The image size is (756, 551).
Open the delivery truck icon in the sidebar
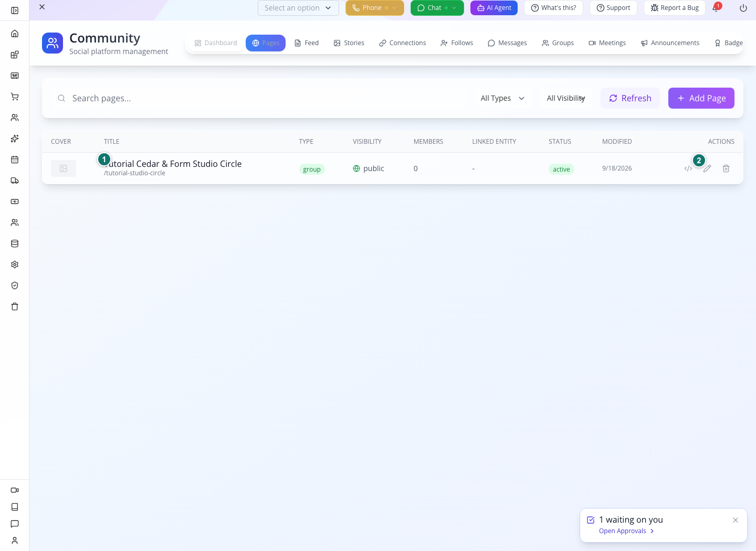pyautogui.click(x=15, y=181)
